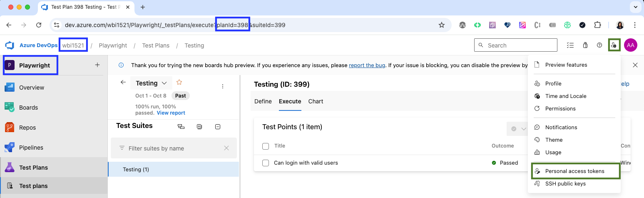Open the Test Plans hub in sidebar
The height and width of the screenshot is (198, 644).
[54, 168]
